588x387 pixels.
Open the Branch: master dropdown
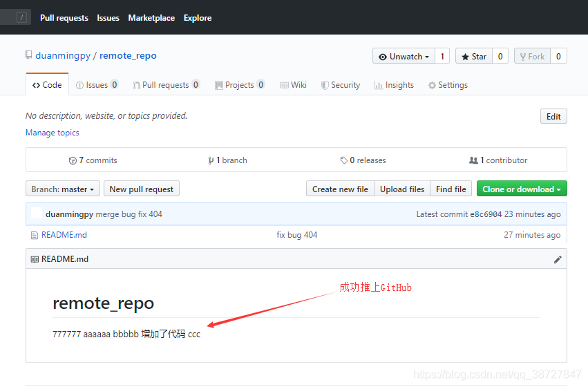63,189
